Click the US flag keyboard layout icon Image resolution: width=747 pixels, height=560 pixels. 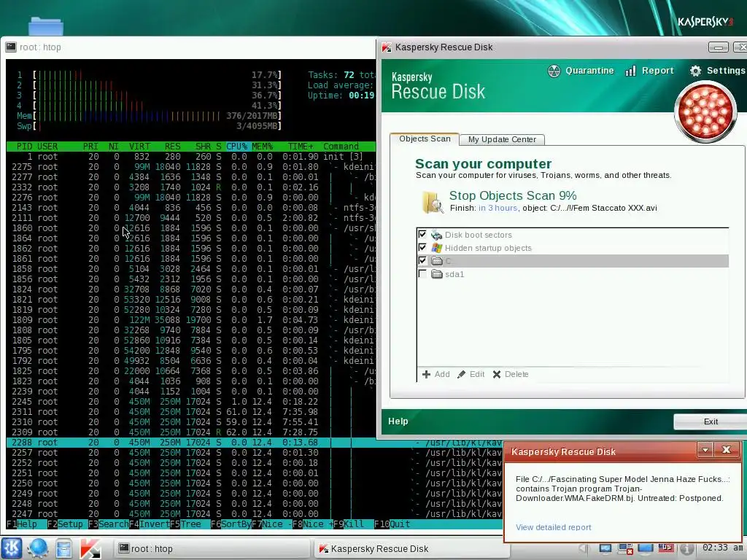click(666, 548)
